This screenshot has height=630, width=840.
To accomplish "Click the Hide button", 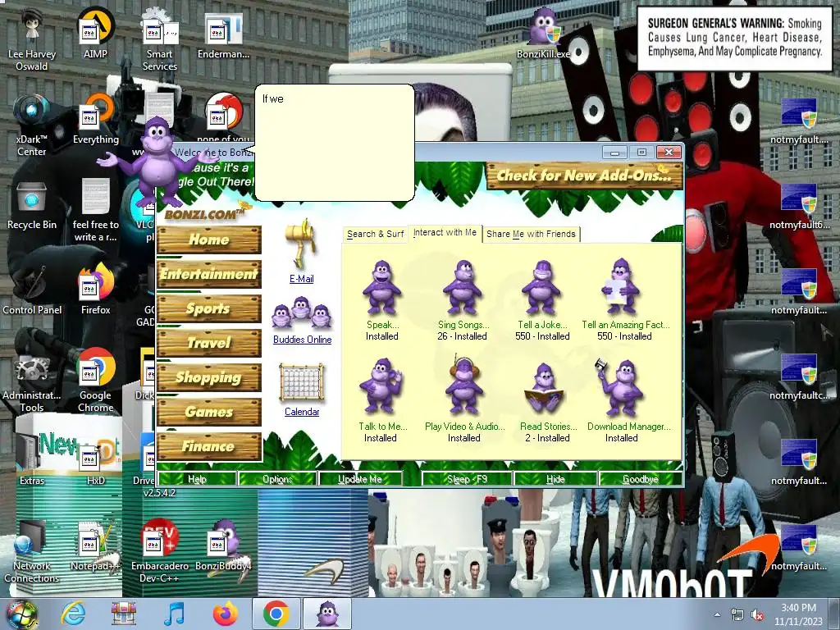I will 555,479.
